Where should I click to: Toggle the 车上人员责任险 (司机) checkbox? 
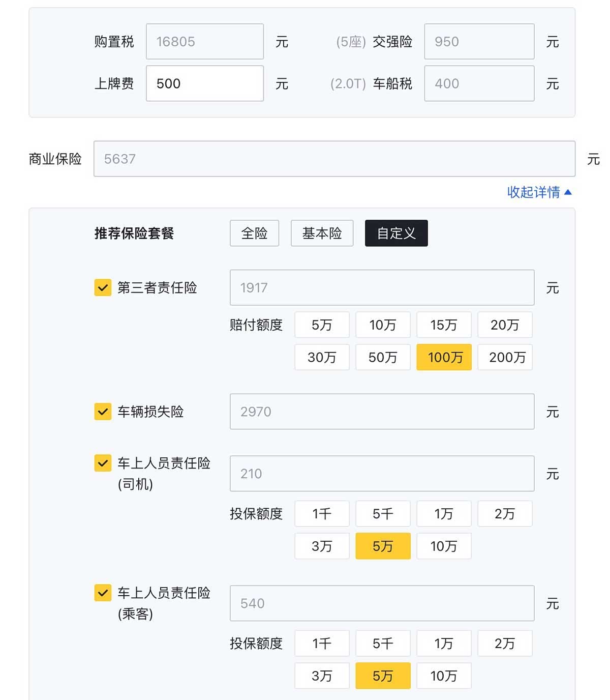click(103, 463)
